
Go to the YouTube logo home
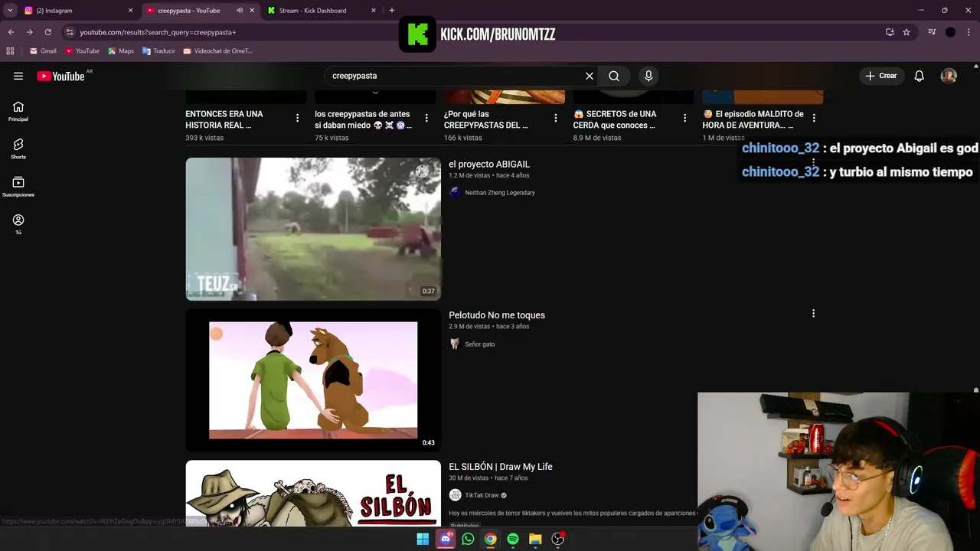pyautogui.click(x=60, y=76)
